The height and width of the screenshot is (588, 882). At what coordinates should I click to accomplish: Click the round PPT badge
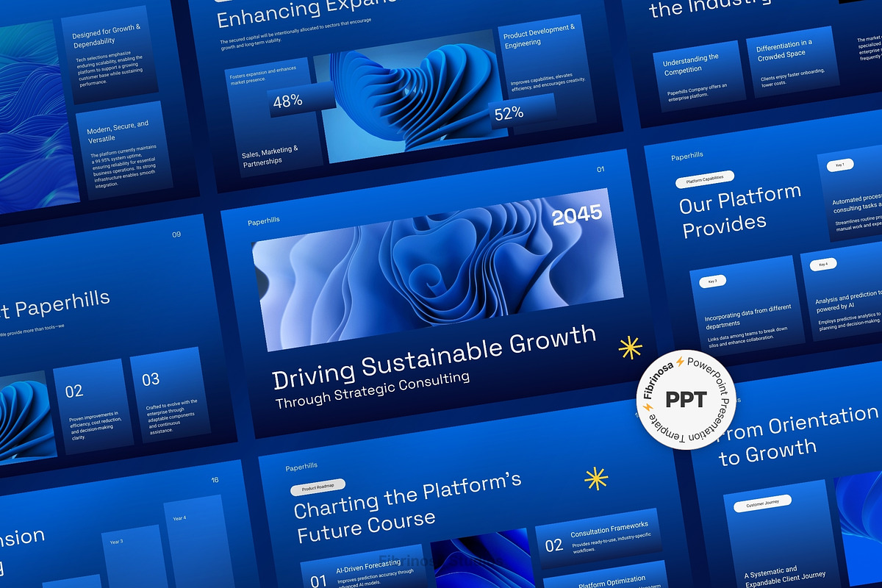tap(685, 399)
